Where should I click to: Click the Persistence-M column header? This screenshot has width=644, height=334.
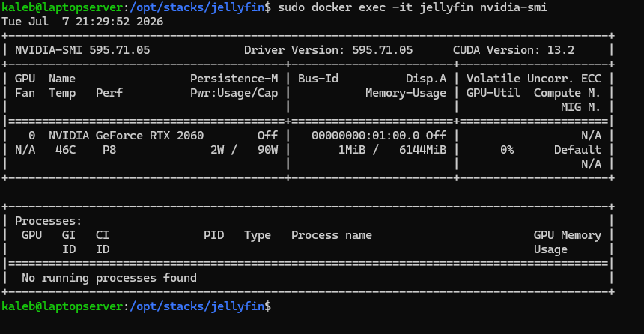[234, 79]
